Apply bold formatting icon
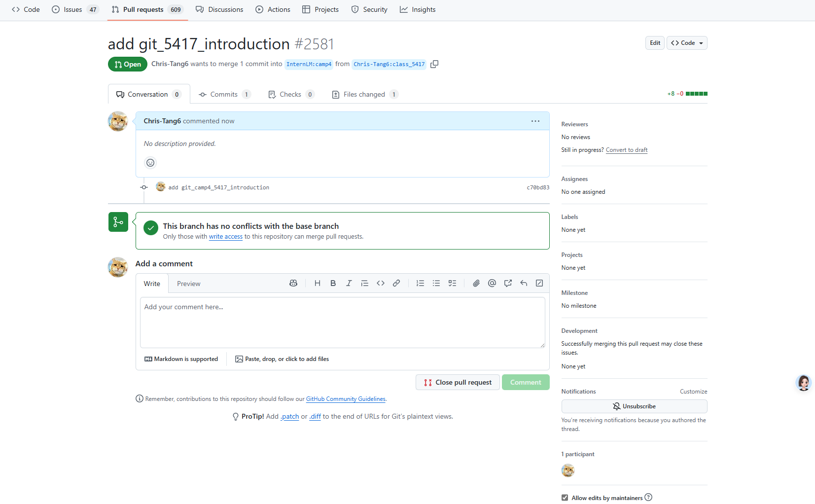The image size is (815, 504). coord(333,283)
